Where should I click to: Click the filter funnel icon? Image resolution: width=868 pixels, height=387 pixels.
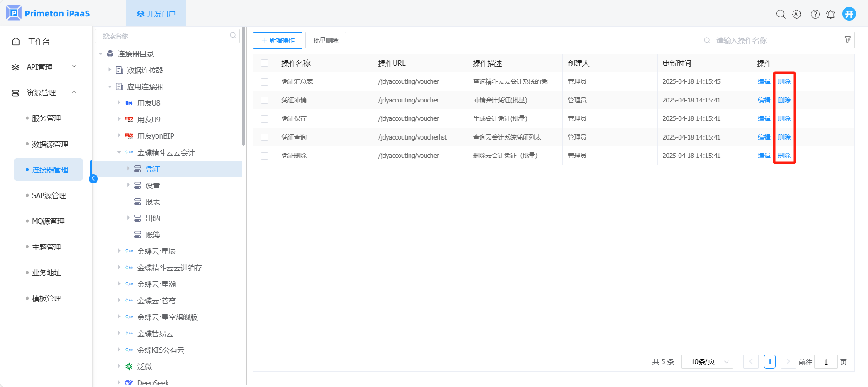(847, 40)
